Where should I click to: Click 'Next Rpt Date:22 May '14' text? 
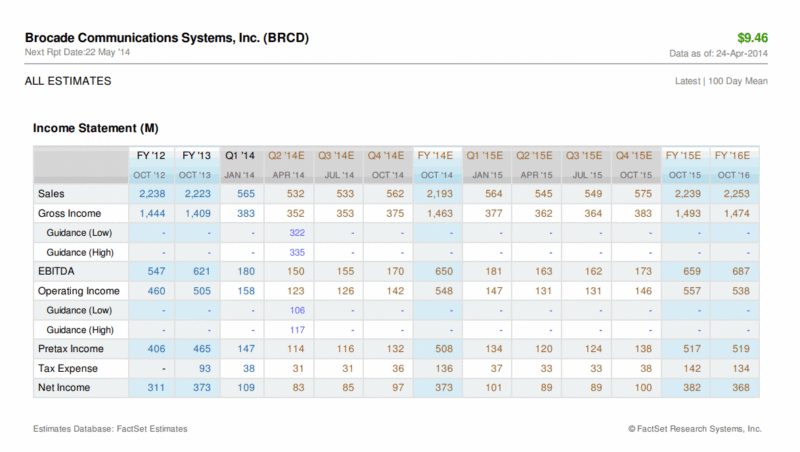click(77, 52)
